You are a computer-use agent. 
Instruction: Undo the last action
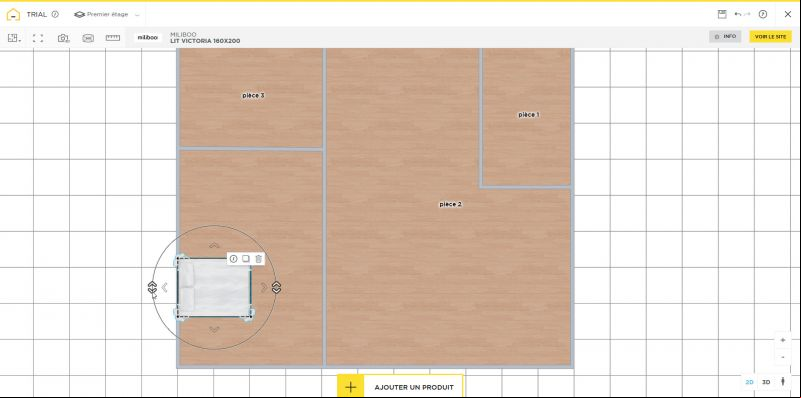[738, 14]
